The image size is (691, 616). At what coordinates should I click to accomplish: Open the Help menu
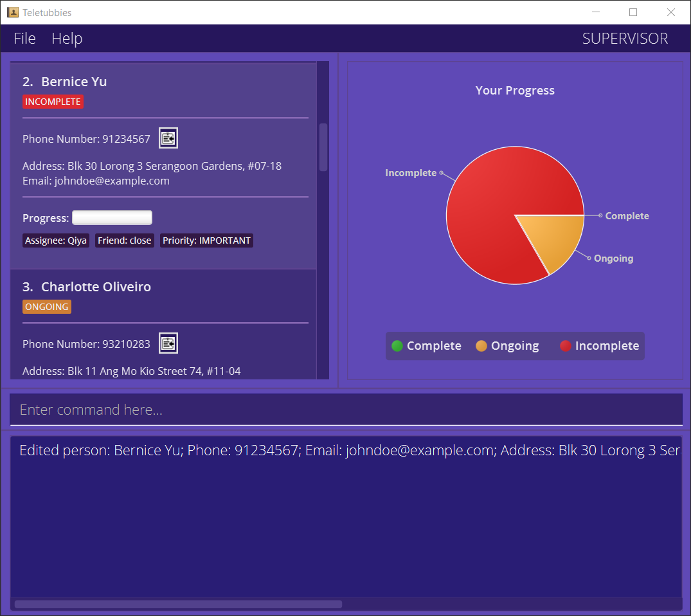pos(67,39)
